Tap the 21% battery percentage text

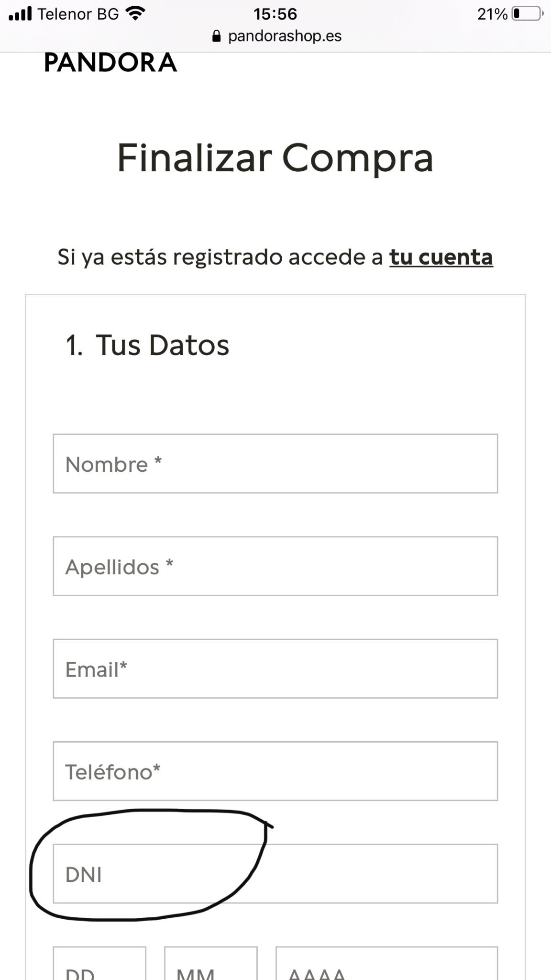[492, 14]
